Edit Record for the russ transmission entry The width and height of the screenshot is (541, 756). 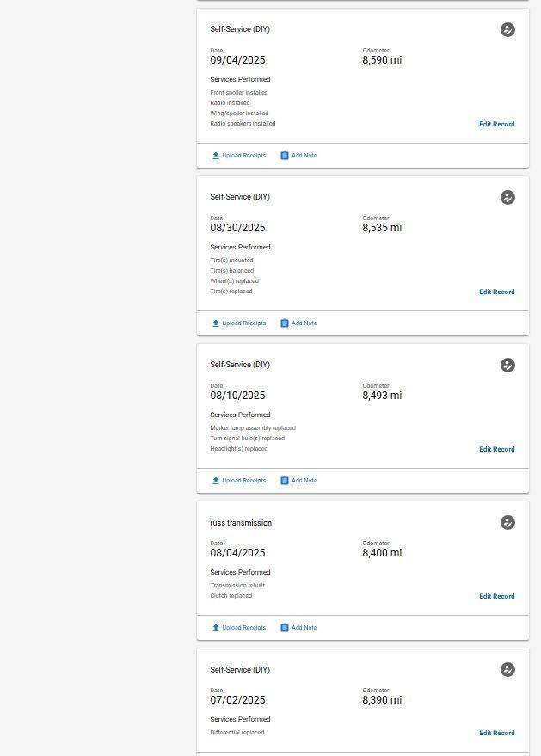point(496,597)
